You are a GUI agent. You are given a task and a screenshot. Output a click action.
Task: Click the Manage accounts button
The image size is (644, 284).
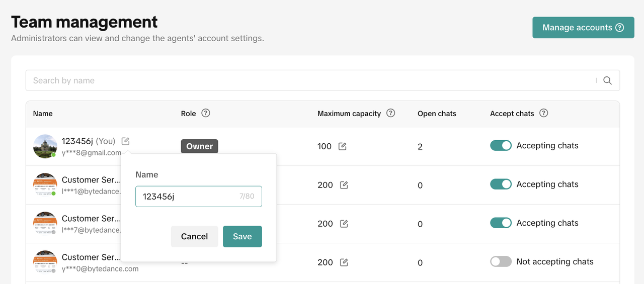583,28
